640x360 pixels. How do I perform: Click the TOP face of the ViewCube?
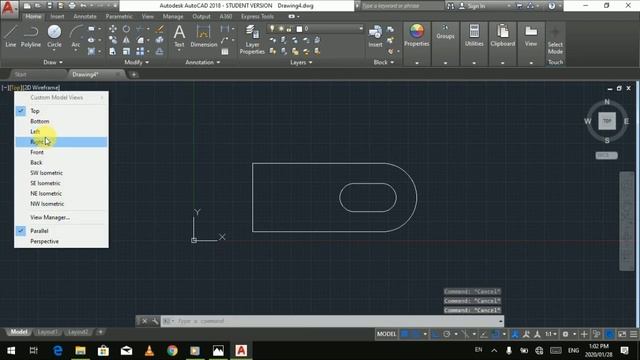click(x=607, y=121)
